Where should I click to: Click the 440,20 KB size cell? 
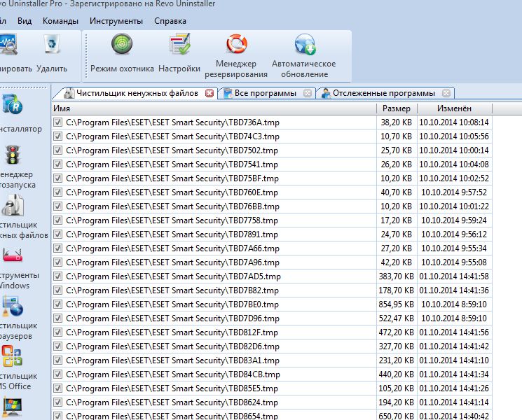point(396,374)
